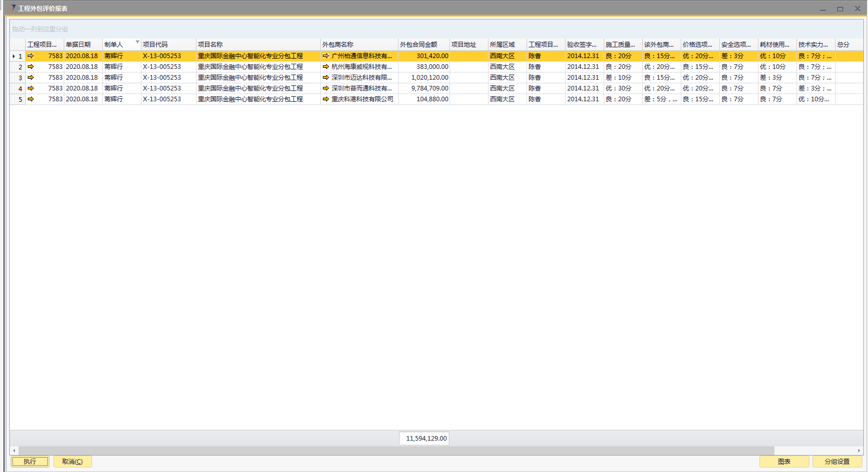Click the 外包合同金额 column header

click(x=419, y=45)
